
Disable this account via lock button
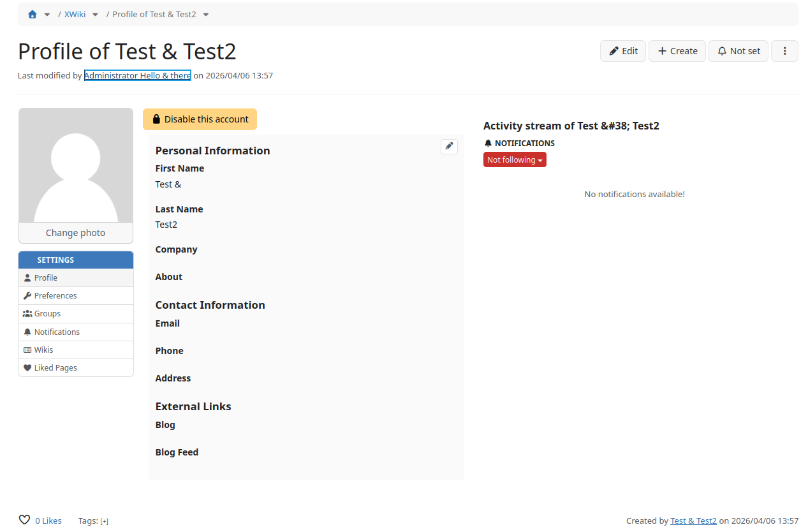coord(200,119)
